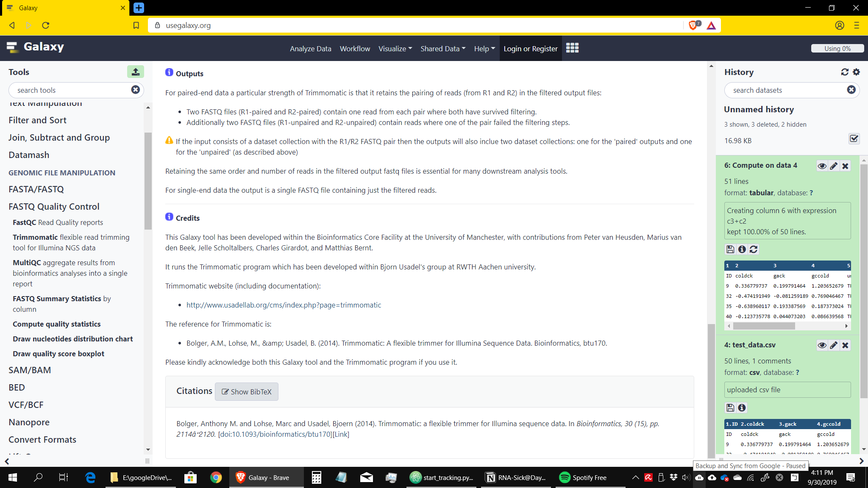868x488 pixels.
Task: Open a new browser tab
Action: [139, 8]
